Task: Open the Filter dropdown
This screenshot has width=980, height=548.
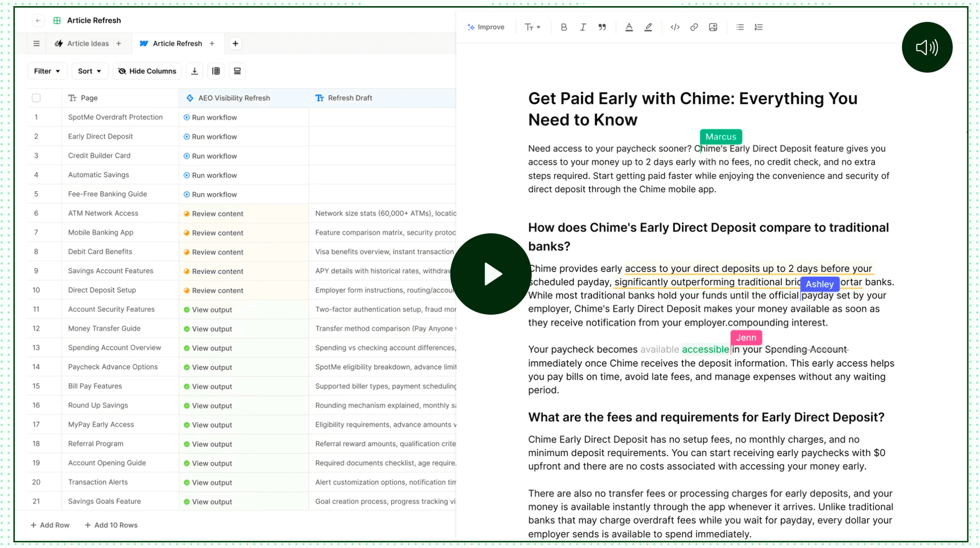Action: pyautogui.click(x=47, y=71)
